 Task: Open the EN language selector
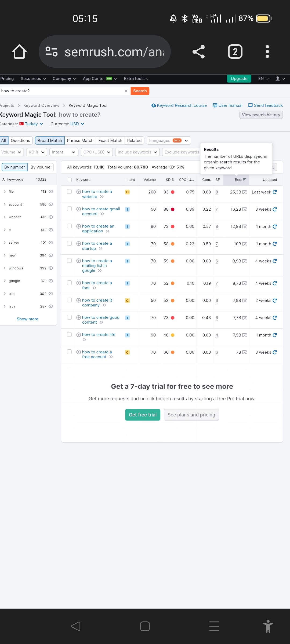(263, 79)
